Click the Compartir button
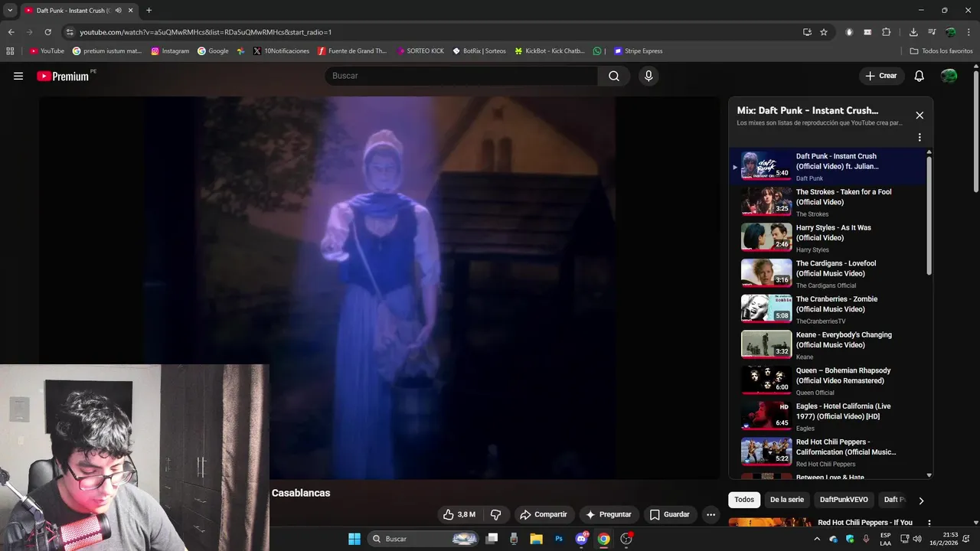 pos(544,514)
